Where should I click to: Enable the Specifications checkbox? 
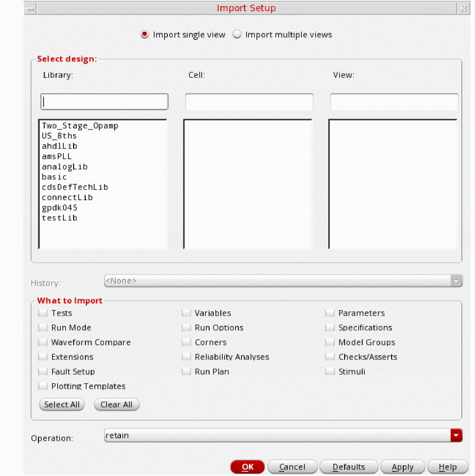pos(330,327)
